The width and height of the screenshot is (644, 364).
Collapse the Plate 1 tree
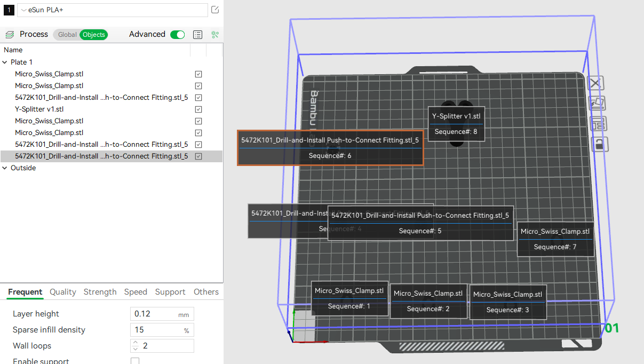5,62
